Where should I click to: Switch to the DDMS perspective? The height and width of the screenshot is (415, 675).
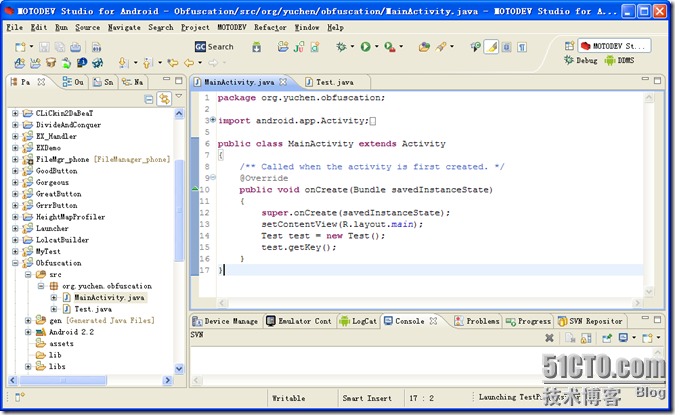point(619,60)
